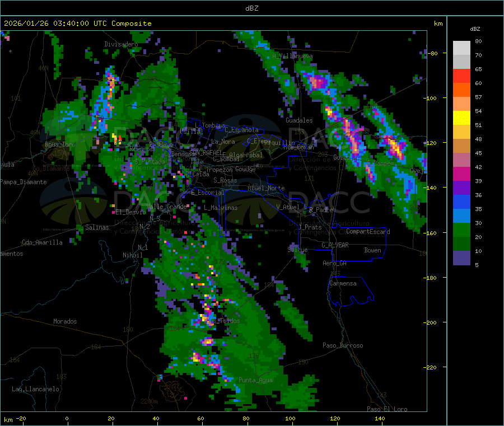The height and width of the screenshot is (426, 504).
Task: Click the 140 km horizontal axis tick
Action: coord(380,419)
